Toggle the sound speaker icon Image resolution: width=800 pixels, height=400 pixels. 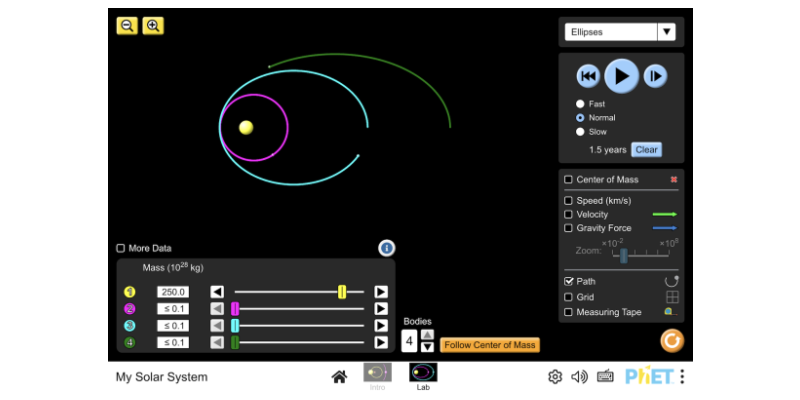(x=579, y=377)
